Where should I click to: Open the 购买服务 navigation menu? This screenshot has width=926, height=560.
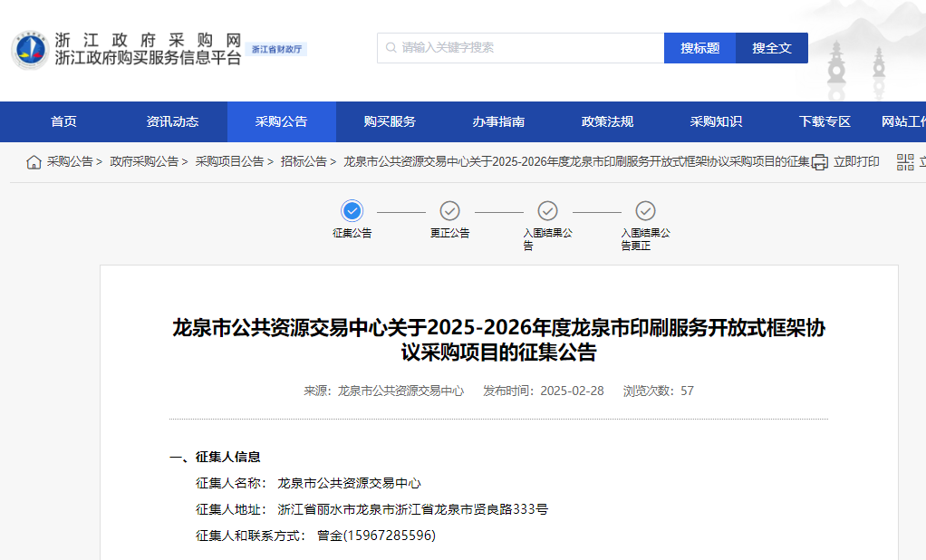(x=390, y=122)
